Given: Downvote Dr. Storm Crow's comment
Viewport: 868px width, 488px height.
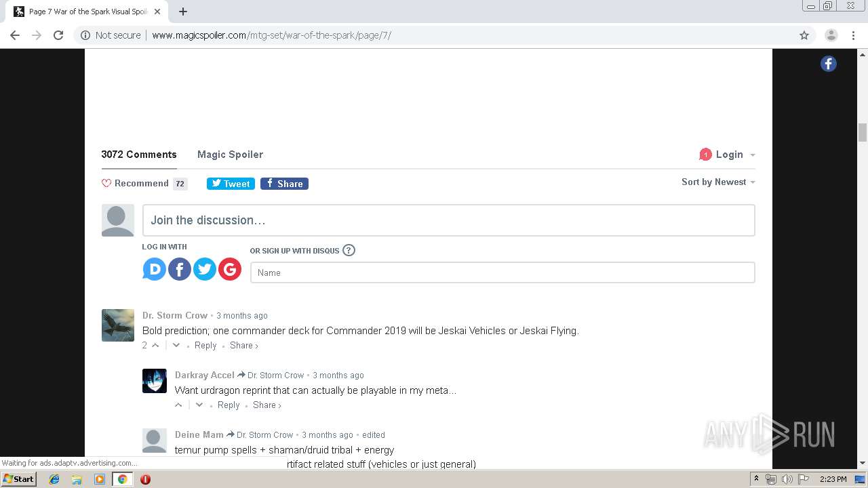Looking at the screenshot, I should click(176, 345).
